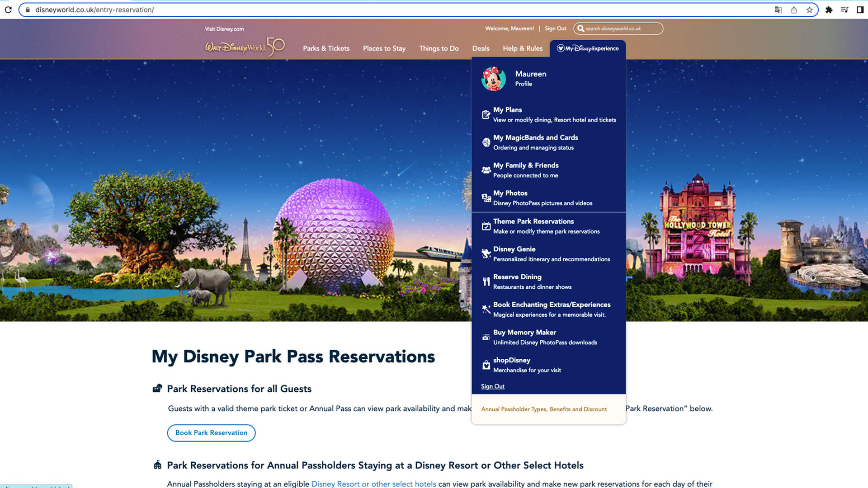Image resolution: width=868 pixels, height=488 pixels.
Task: Click the Theme Park Reservations calendar icon
Action: pyautogui.click(x=486, y=226)
